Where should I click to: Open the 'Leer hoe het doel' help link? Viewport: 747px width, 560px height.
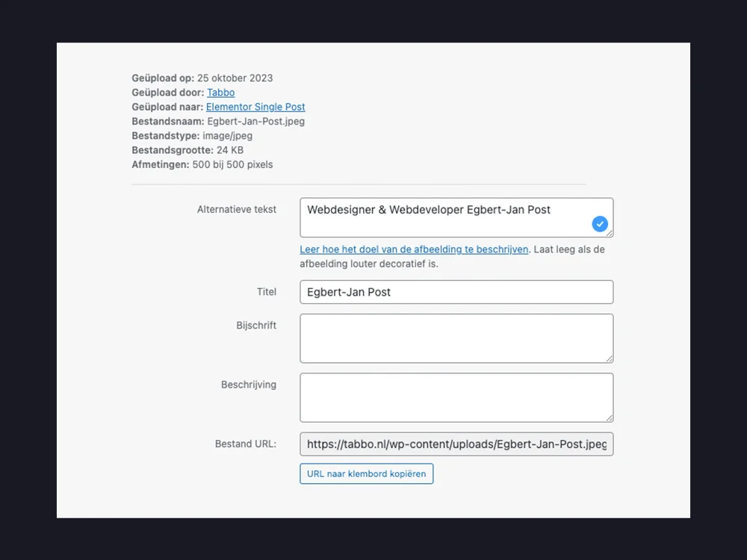[x=414, y=249]
